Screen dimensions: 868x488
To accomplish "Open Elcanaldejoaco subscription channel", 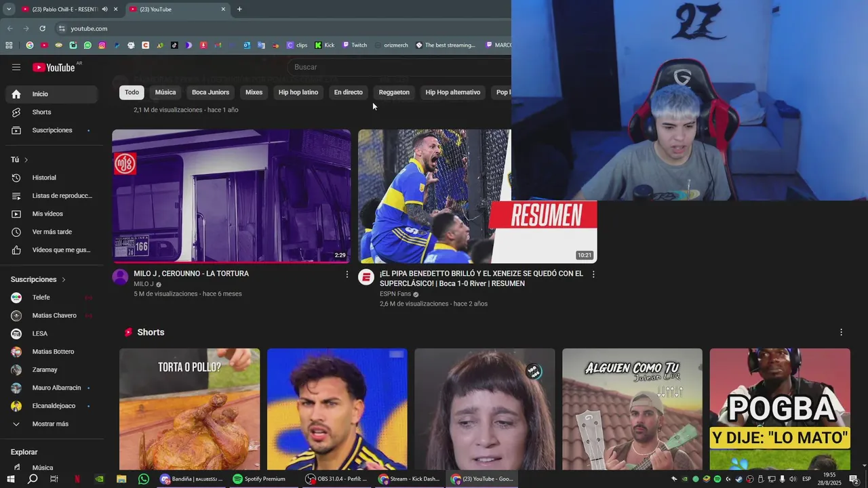I will tap(52, 406).
